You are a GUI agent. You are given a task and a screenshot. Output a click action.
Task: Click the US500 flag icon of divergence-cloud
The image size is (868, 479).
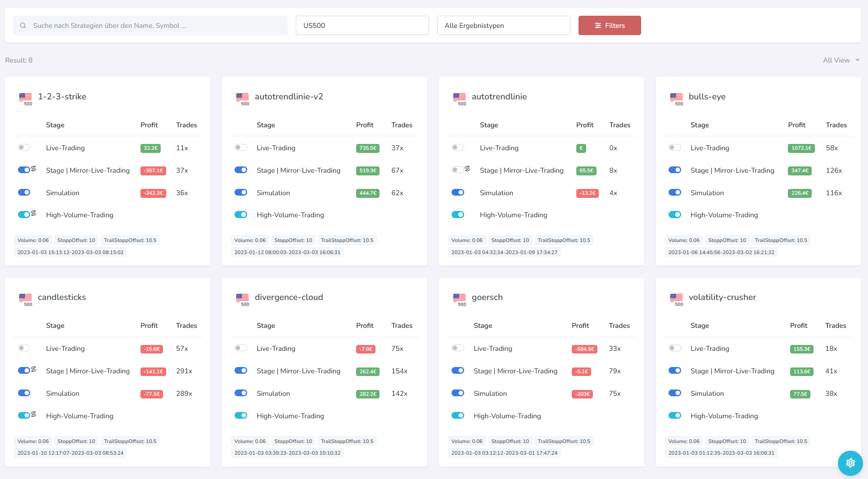coord(243,300)
